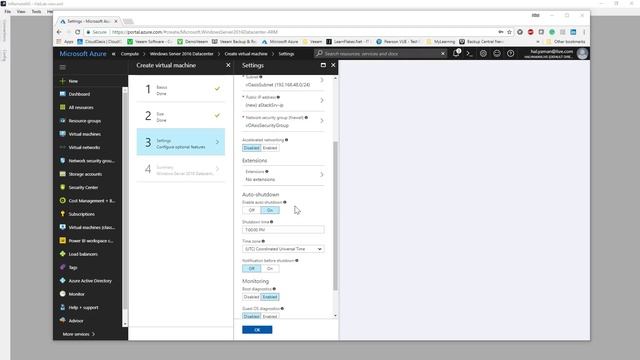Viewport: 640px width, 360px height.
Task: Set Accelerated networking to Disabled
Action: [251, 148]
